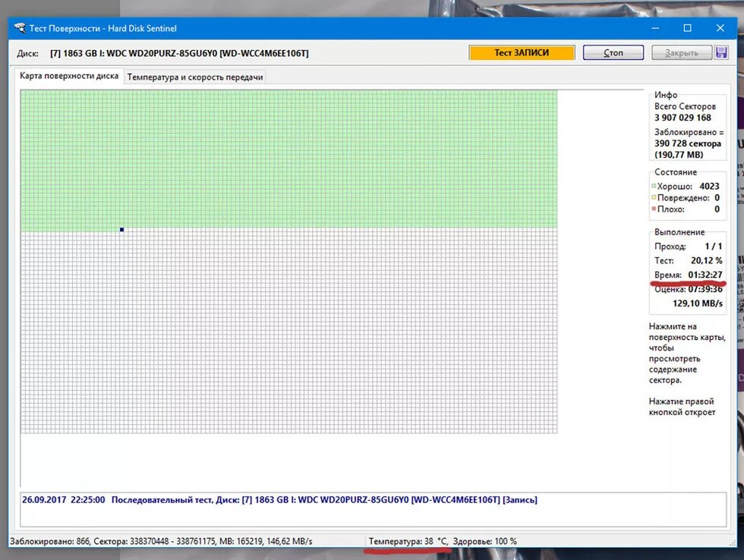Click the Hard Disk Sentinel title icon

(x=20, y=28)
